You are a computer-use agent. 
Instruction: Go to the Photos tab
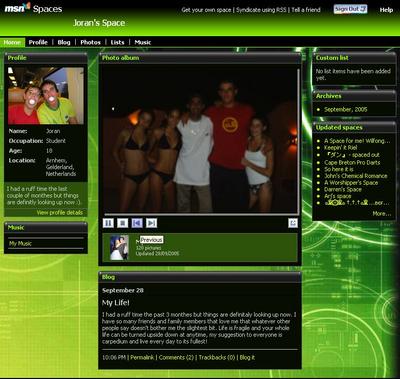(90, 42)
